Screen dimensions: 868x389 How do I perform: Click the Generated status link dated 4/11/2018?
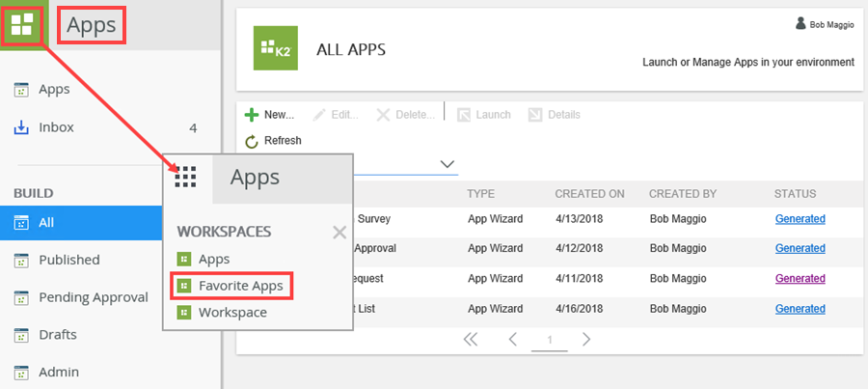(800, 278)
